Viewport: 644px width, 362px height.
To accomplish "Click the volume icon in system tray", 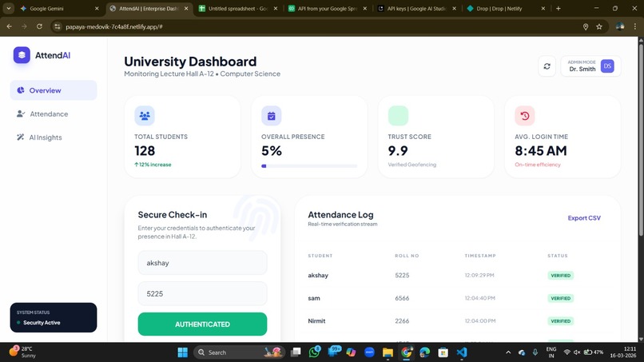I will [577, 352].
